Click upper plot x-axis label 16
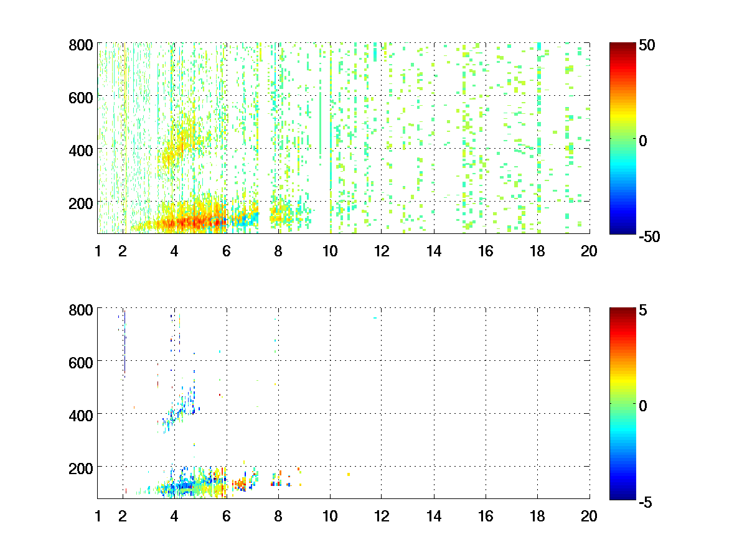 point(486,251)
